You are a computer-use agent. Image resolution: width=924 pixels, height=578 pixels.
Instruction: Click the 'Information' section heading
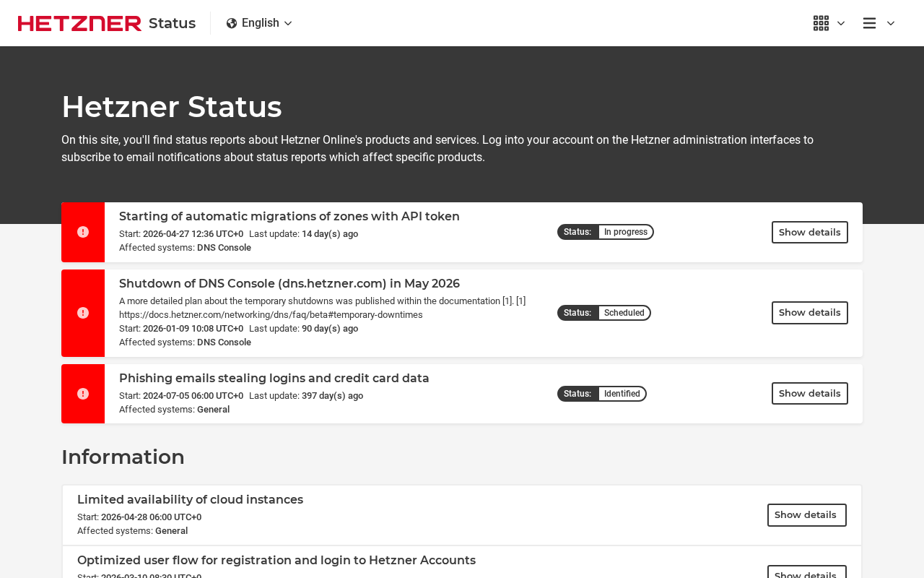123,457
